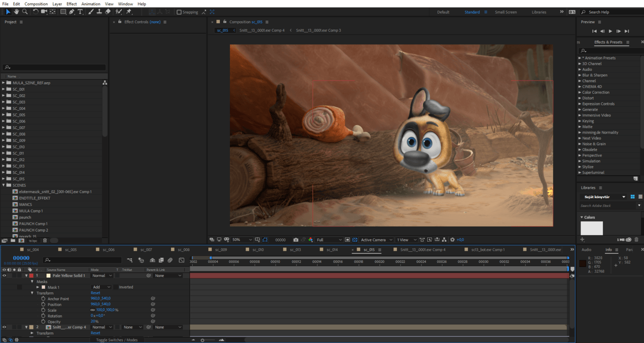Expand the Mask 1 properties

pyautogui.click(x=38, y=287)
